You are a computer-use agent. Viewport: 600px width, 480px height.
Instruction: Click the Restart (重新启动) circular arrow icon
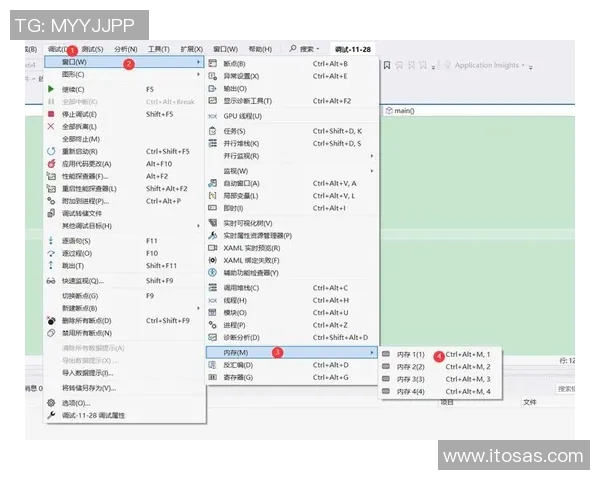51,151
